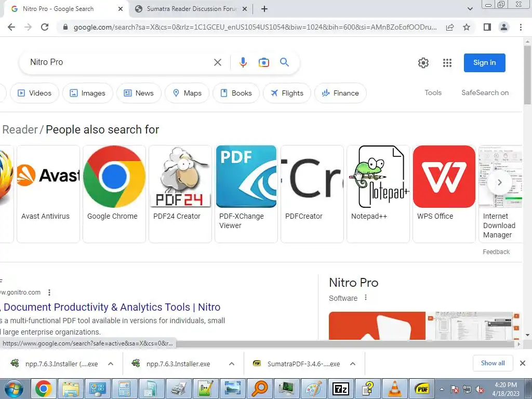Select the Avast Antivirus card

point(48,194)
